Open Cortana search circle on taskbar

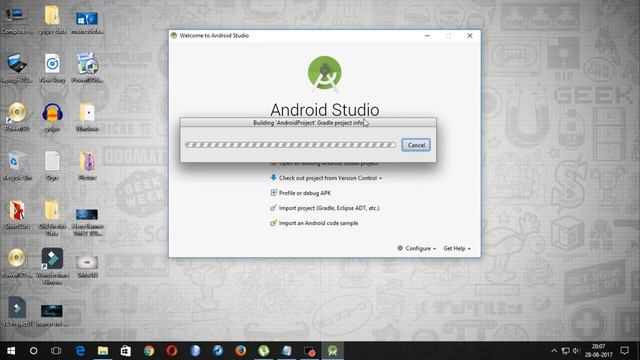click(x=33, y=351)
